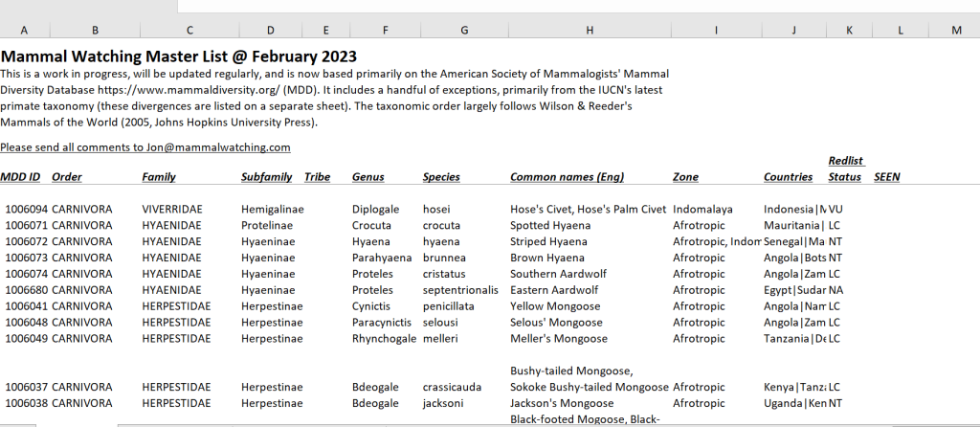The width and height of the screenshot is (980, 427).
Task: Click the Order header cell
Action: pyautogui.click(x=67, y=177)
